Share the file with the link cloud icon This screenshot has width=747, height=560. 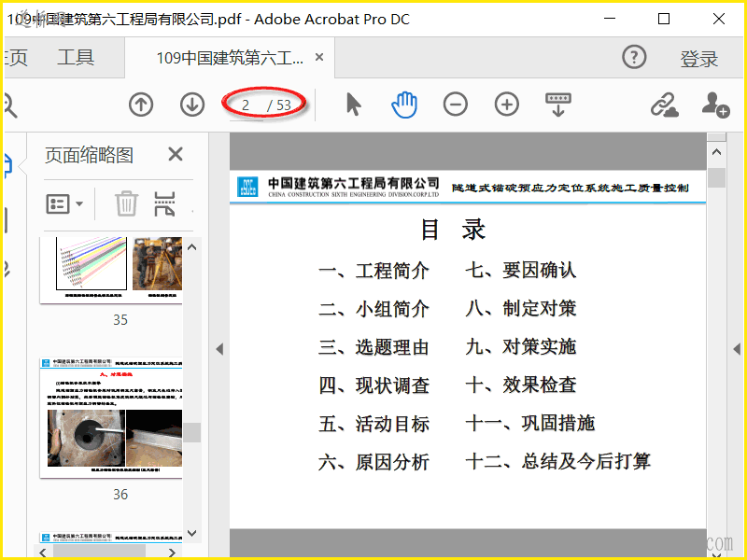pos(665,105)
